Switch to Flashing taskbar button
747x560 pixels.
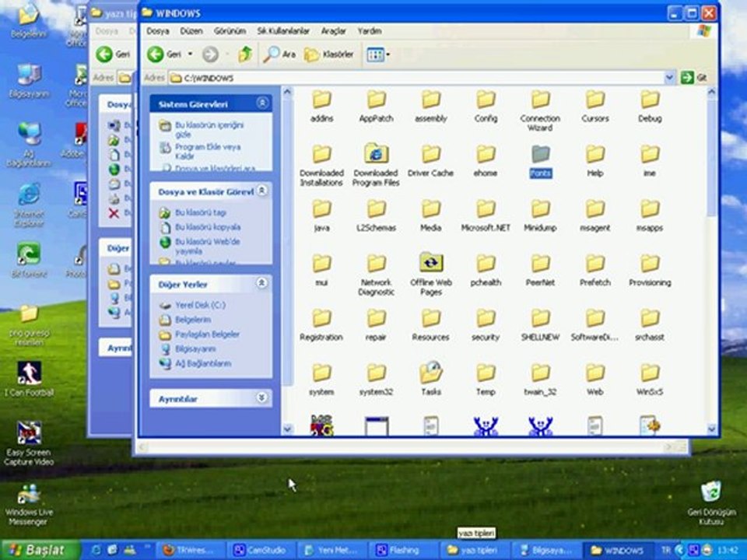coord(402,551)
